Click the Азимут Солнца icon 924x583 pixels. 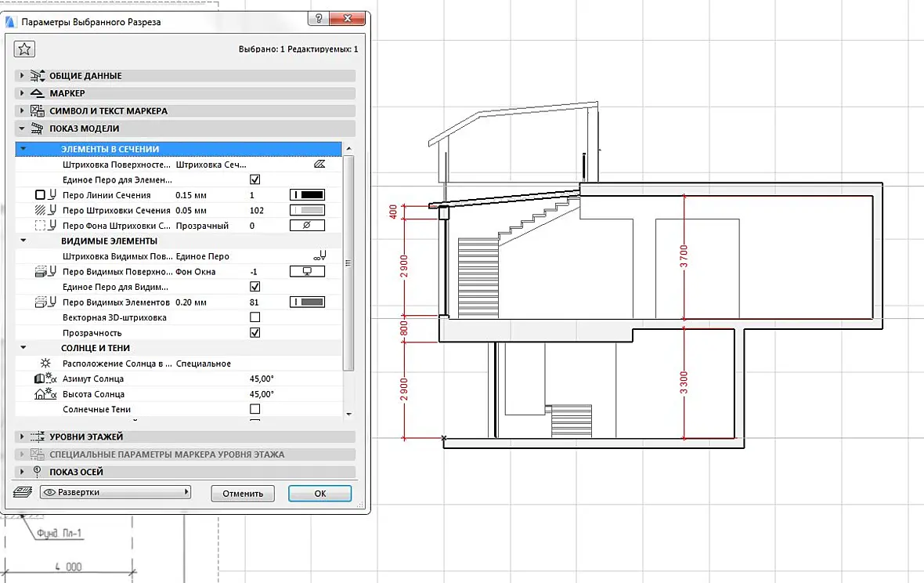click(x=45, y=378)
